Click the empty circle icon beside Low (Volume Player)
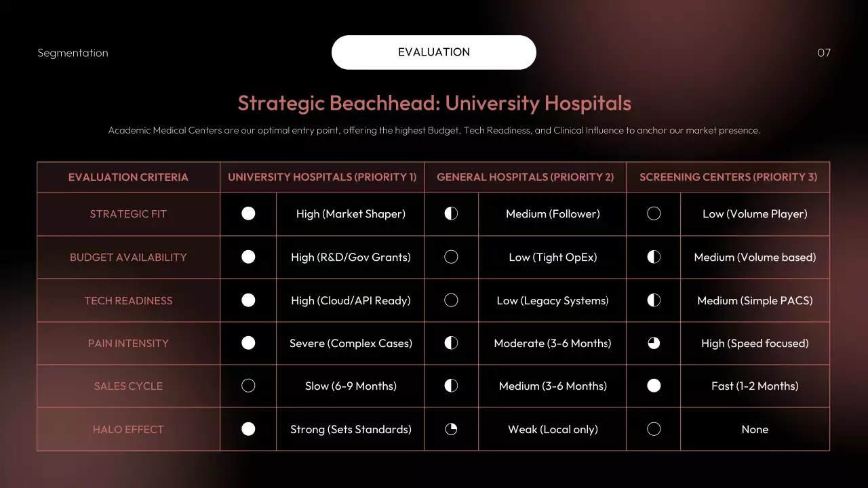 tap(654, 213)
